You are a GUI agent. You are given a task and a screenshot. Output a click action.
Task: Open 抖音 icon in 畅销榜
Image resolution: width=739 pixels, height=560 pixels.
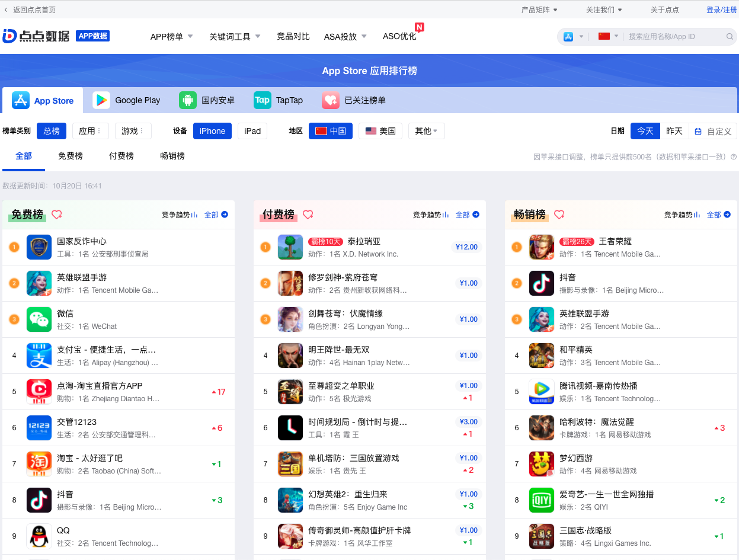point(542,283)
